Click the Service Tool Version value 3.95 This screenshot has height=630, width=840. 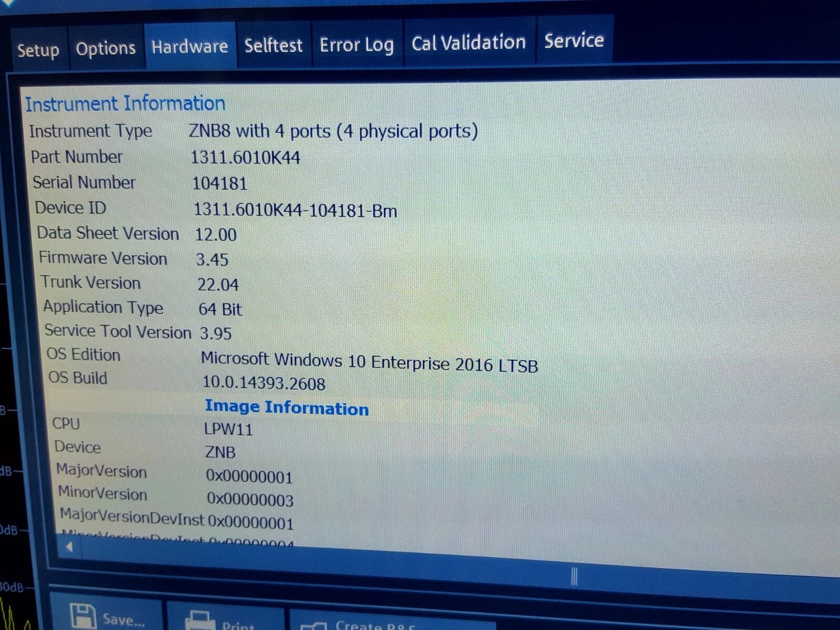(x=215, y=333)
